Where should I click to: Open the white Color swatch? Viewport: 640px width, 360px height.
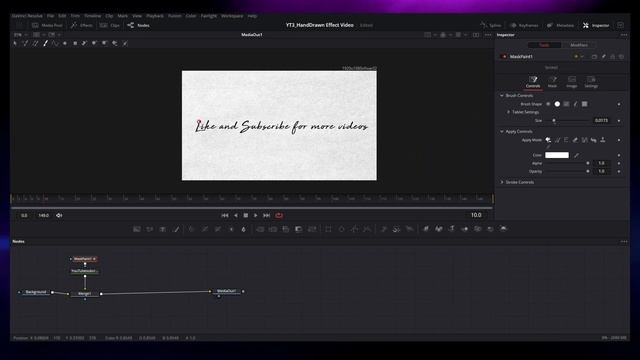[557, 155]
